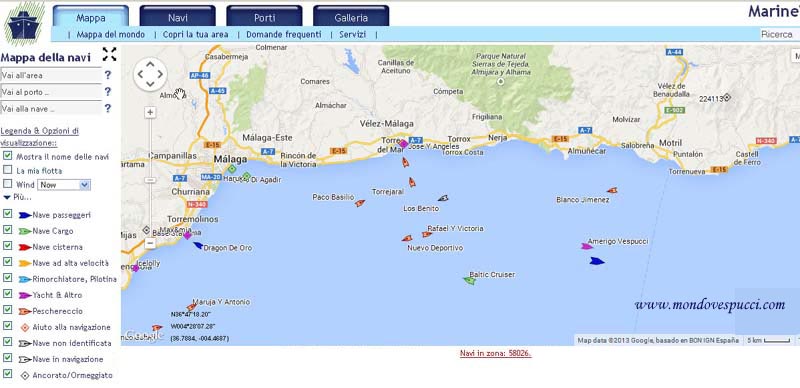Image resolution: width=800 pixels, height=388 pixels.
Task: Click the map zoom slider handle
Action: pyautogui.click(x=150, y=180)
